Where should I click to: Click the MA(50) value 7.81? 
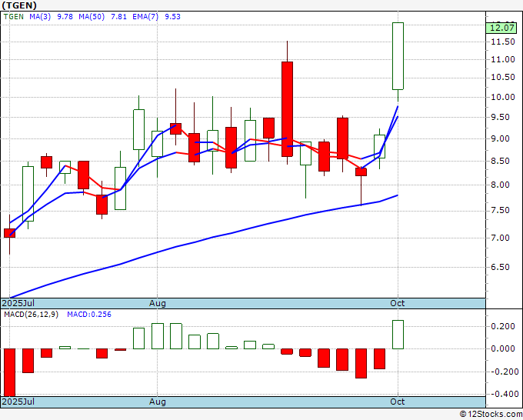coord(118,17)
